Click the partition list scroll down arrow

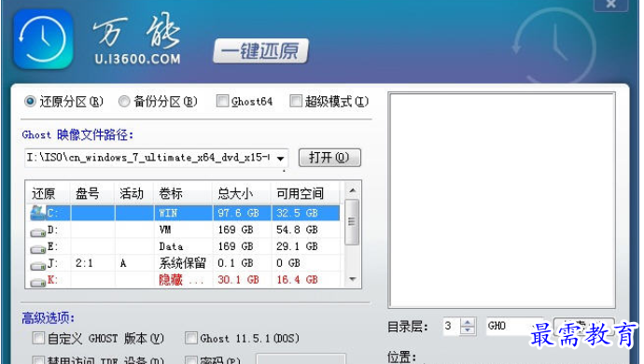[x=352, y=279]
